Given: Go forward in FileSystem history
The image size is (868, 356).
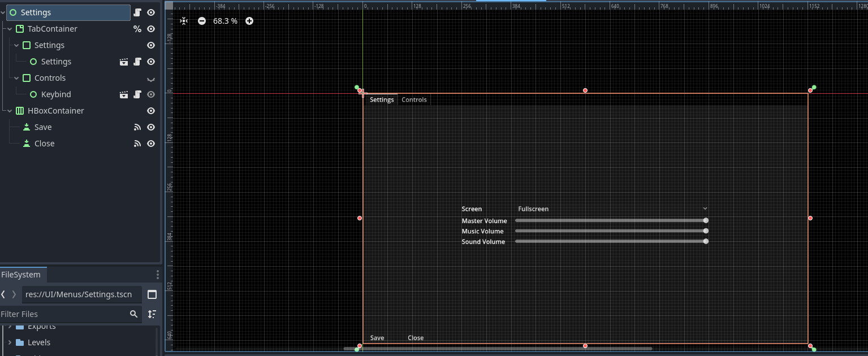Looking at the screenshot, I should pyautogui.click(x=14, y=294).
